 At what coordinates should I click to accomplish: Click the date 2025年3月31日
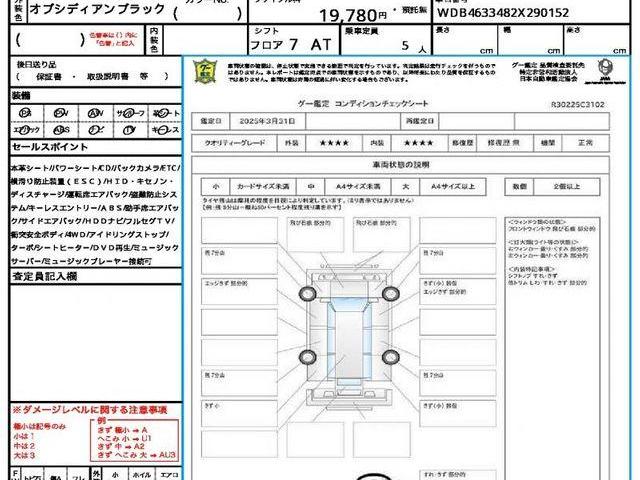[x=267, y=122]
